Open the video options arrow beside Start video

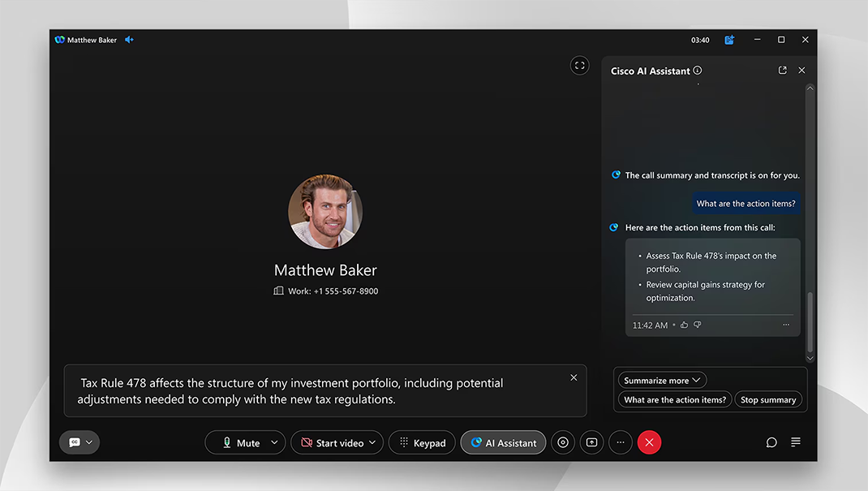(x=372, y=442)
